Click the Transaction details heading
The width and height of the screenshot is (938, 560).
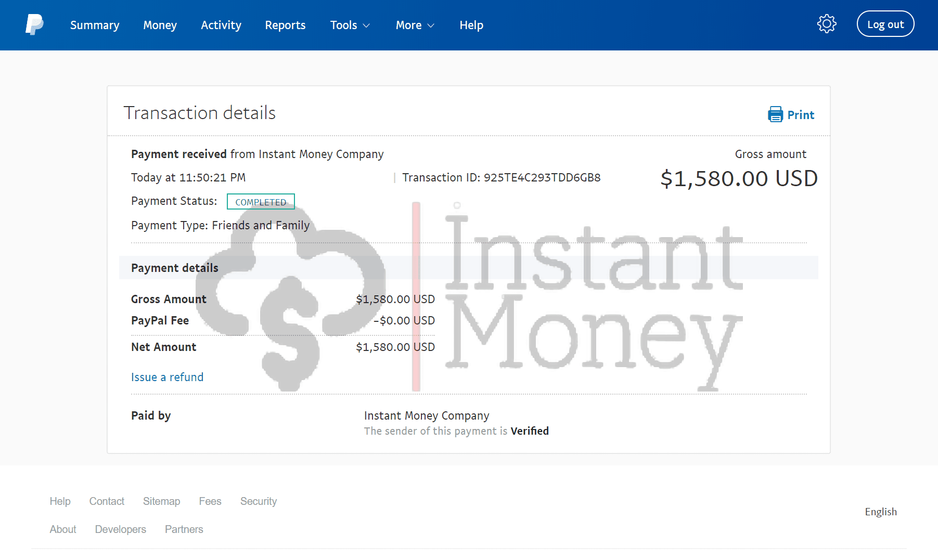(200, 113)
